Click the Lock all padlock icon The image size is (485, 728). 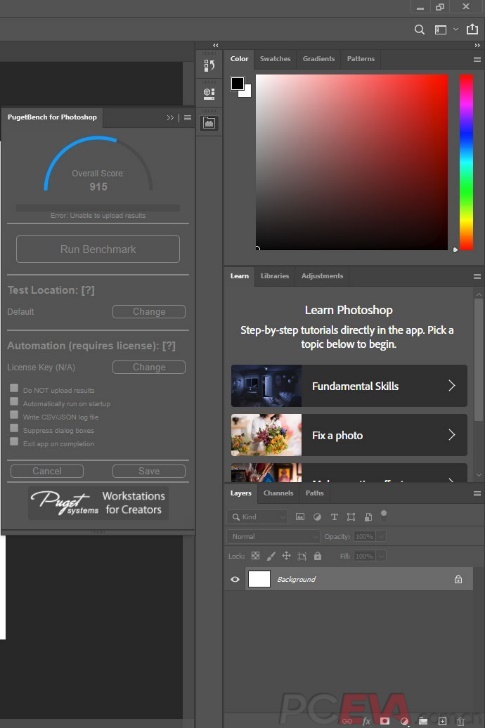(317, 556)
